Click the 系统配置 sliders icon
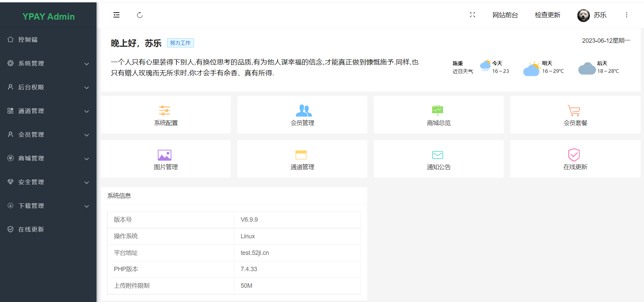644x302 pixels. [x=165, y=110]
